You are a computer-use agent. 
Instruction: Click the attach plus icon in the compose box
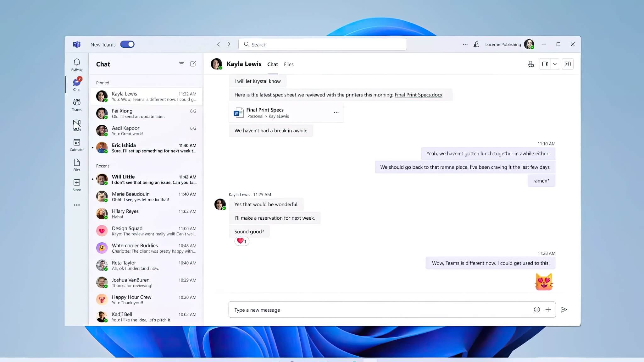(548, 310)
